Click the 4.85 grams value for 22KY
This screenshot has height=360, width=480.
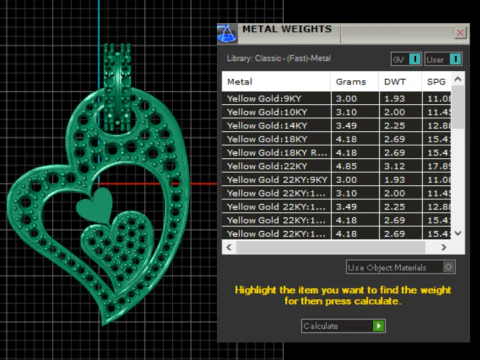(x=346, y=166)
